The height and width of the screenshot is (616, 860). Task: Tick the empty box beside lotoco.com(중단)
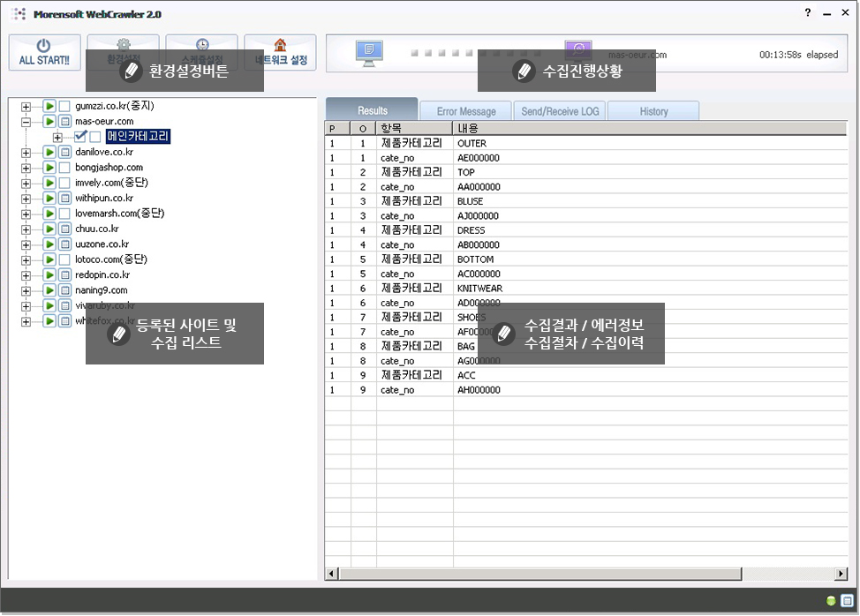64,259
